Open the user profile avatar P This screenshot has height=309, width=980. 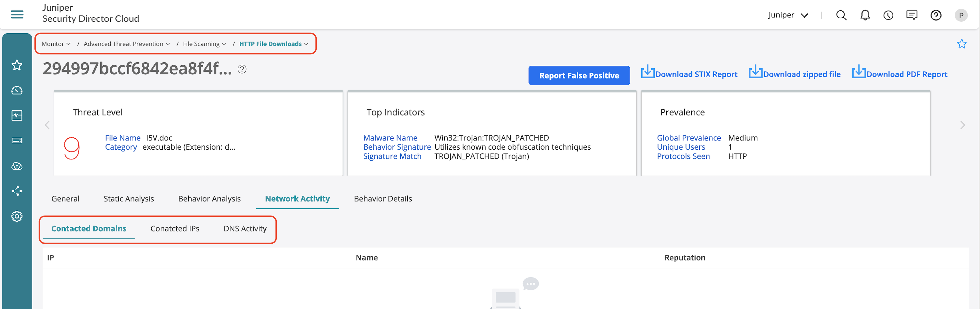[x=961, y=15]
